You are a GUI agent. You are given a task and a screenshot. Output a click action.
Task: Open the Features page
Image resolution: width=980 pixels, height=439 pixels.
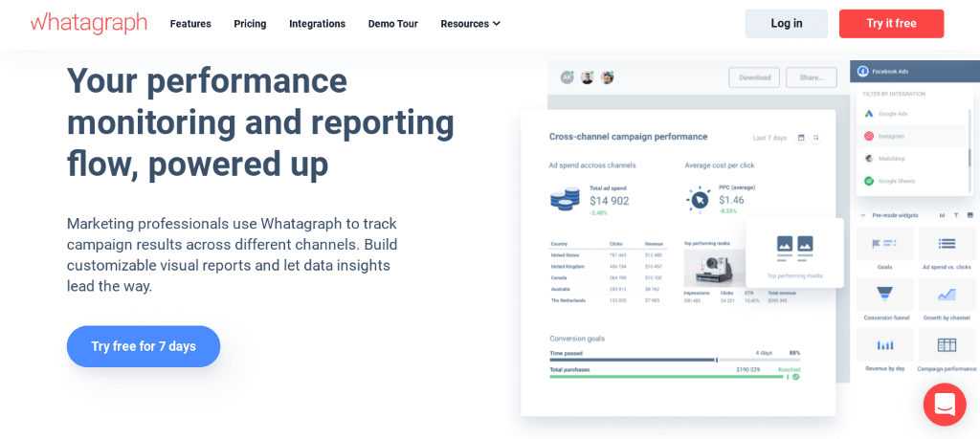pyautogui.click(x=190, y=24)
